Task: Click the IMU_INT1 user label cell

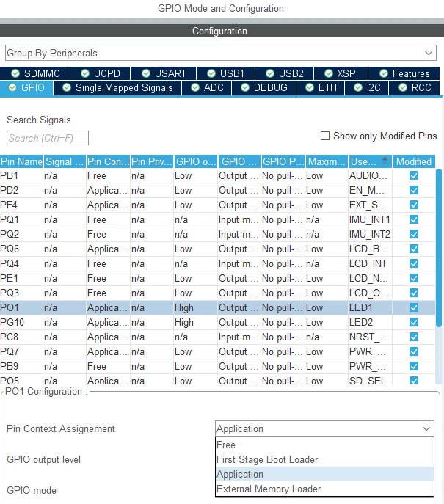Action: [x=370, y=219]
